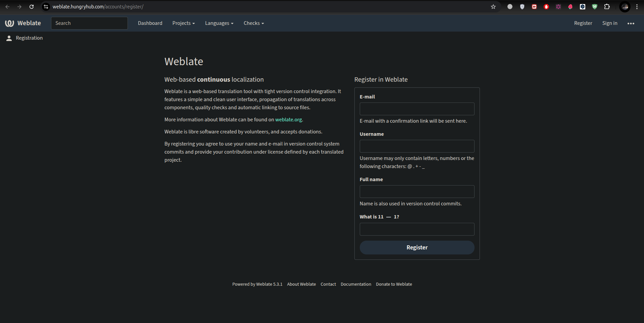Open the browser profile avatar
The width and height of the screenshot is (644, 323).
coord(625,7)
